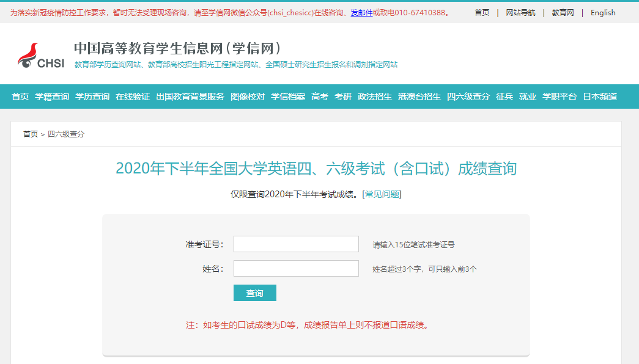This screenshot has width=639, height=364.
Task: Navigate to 四六级查分 in teal navbar
Action: pos(468,96)
